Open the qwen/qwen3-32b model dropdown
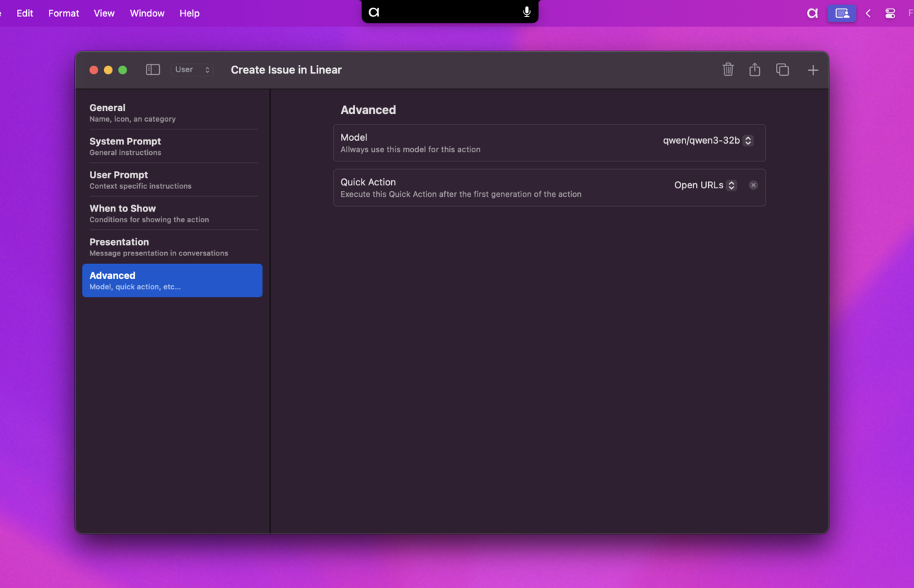The width and height of the screenshot is (914, 588). point(707,140)
